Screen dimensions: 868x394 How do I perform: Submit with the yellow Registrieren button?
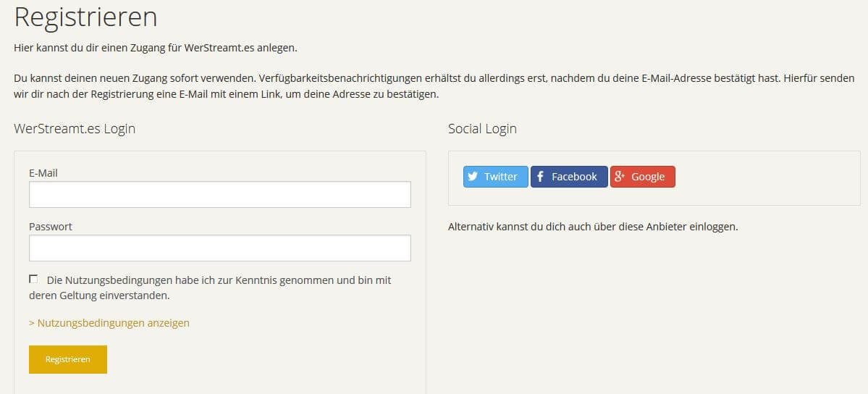click(67, 359)
